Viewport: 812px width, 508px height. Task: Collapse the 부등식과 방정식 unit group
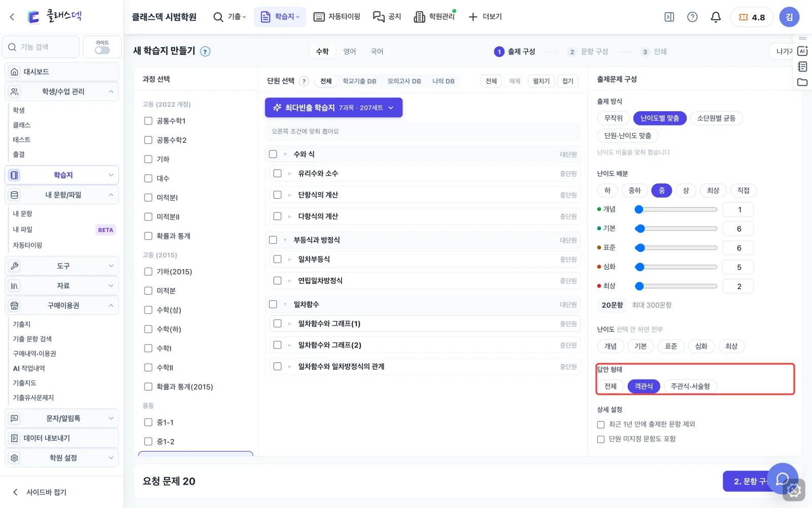pos(285,240)
